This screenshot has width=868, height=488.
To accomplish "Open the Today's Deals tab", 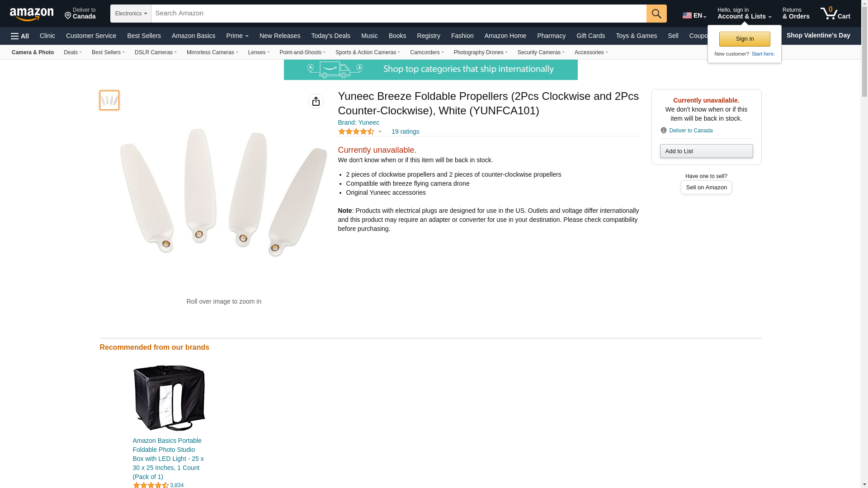I will [330, 36].
